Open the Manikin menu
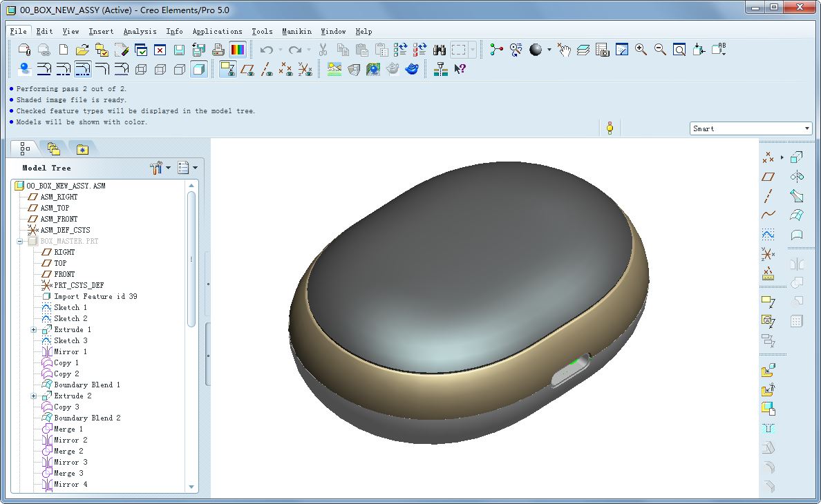The image size is (821, 504). (297, 31)
